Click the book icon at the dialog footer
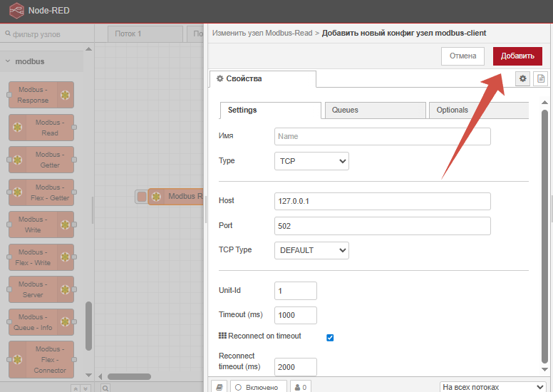Image resolution: width=553 pixels, height=392 pixels. coord(219,387)
